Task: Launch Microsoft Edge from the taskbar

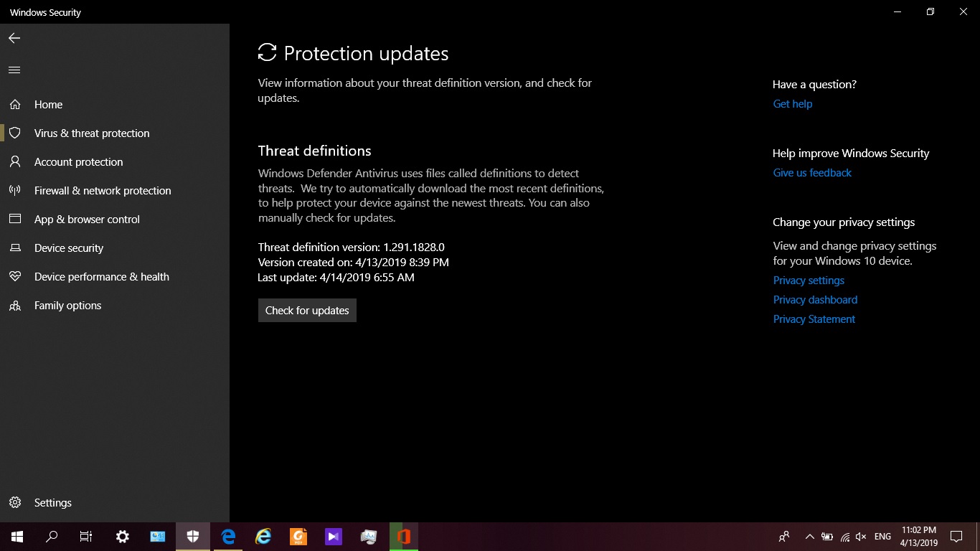Action: click(228, 537)
